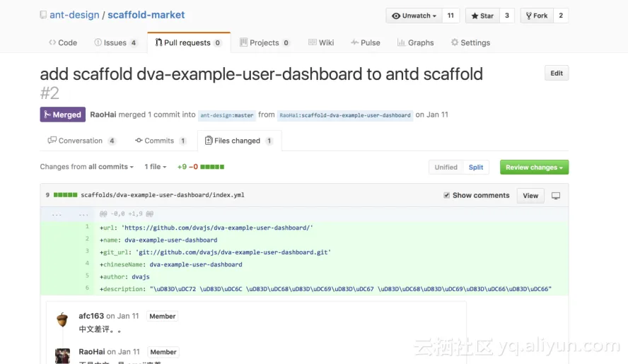Switch diff to Unified view
This screenshot has width=628, height=364.
coord(446,168)
